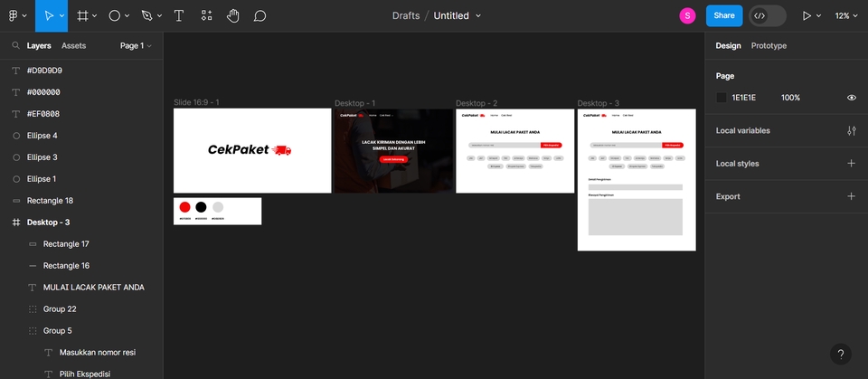Open the Page 1 pages dropdown

136,45
